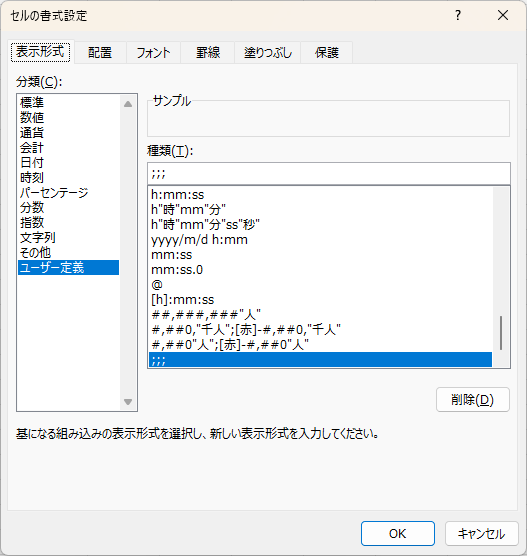Open the フォント tab
527x556 pixels.
(x=153, y=52)
